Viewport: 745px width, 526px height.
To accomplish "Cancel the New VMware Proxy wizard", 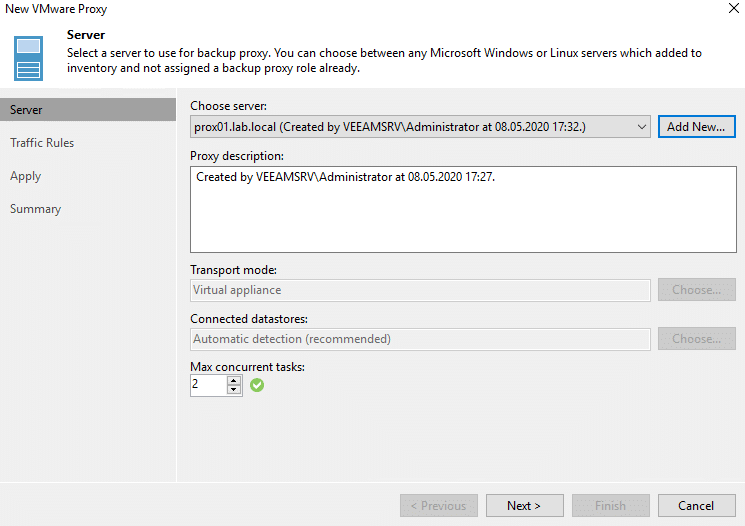I will pyautogui.click(x=697, y=506).
